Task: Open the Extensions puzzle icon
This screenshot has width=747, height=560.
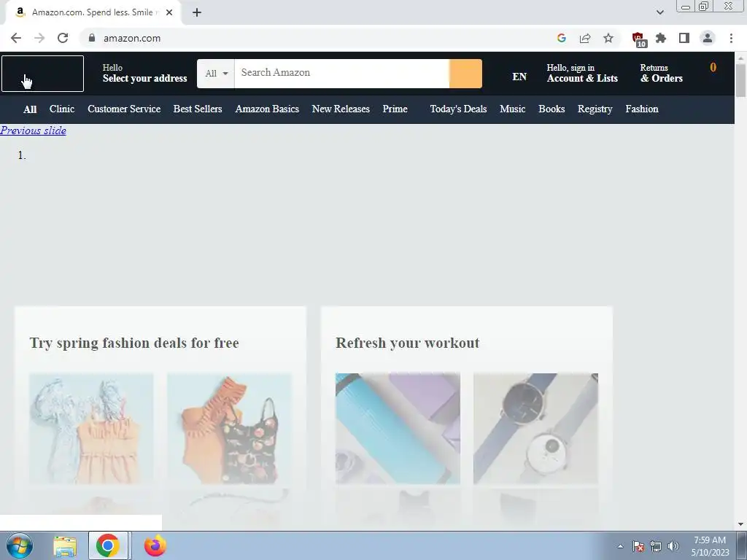Action: (x=661, y=38)
